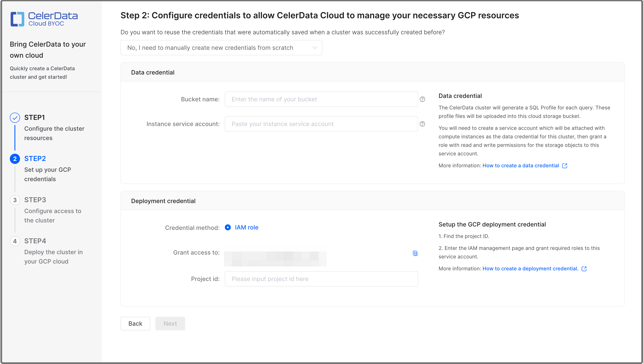The height and width of the screenshot is (364, 643).
Task: Switch to the Deployment credential section header
Action: (x=163, y=201)
